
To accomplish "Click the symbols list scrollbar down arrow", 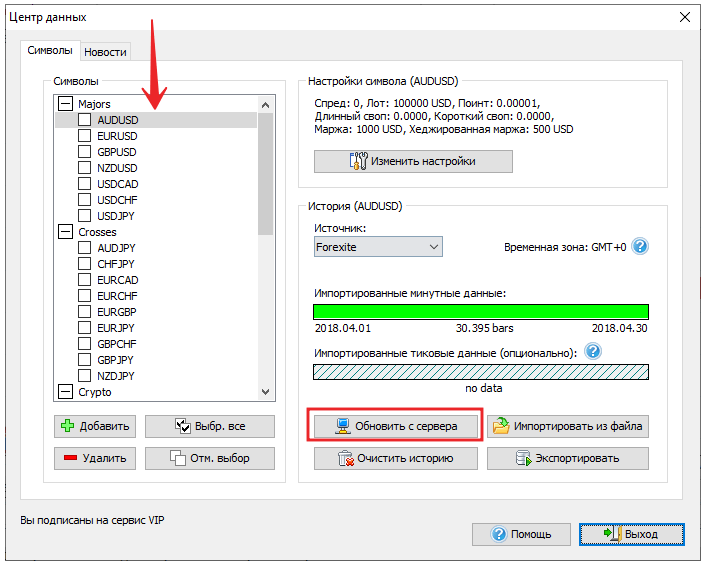I will tap(266, 393).
